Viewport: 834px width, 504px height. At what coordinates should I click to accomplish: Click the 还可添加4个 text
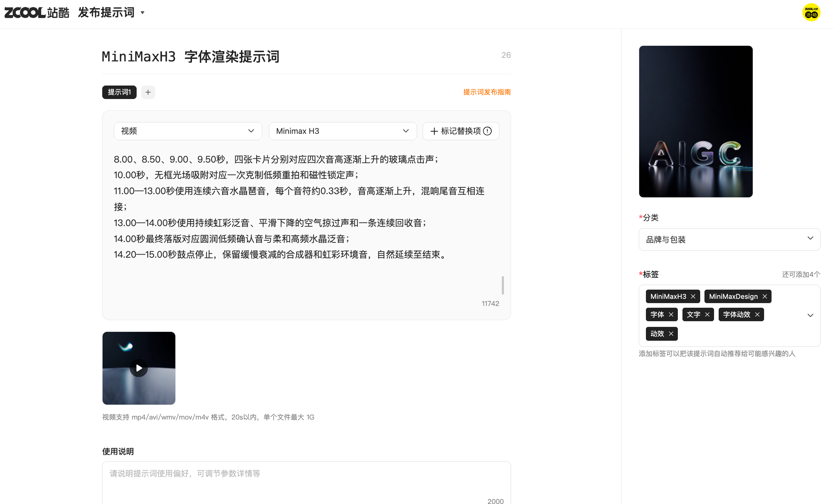coord(801,274)
